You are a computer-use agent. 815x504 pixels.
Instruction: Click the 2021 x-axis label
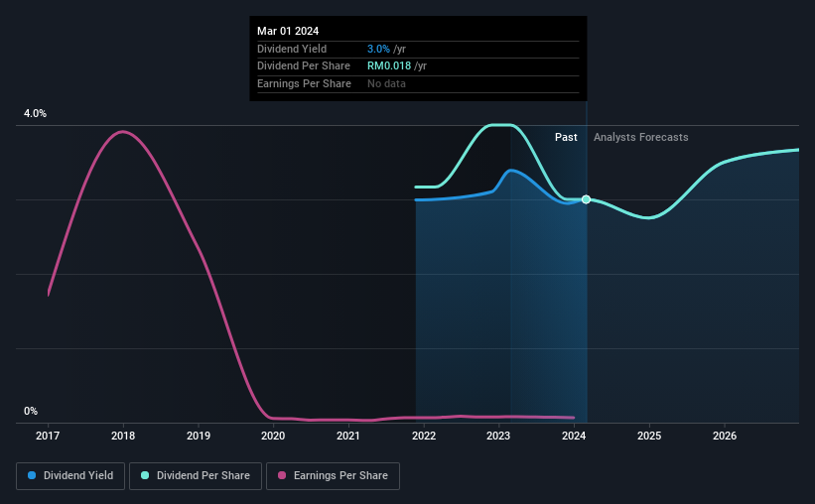(x=348, y=436)
